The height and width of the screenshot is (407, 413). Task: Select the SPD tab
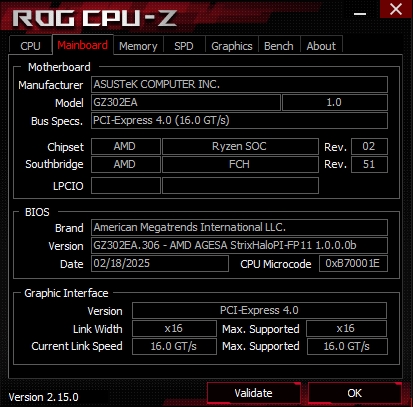click(184, 46)
